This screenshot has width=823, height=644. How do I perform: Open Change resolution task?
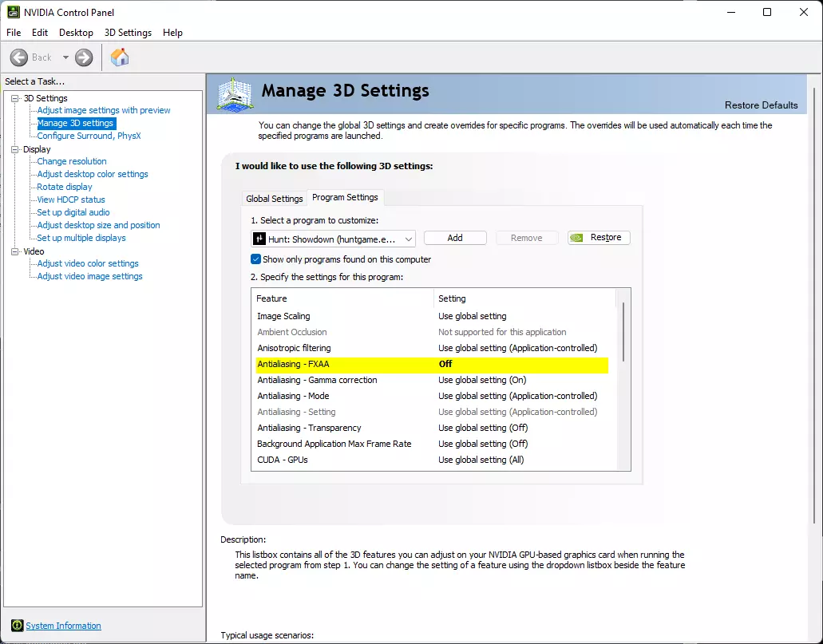[71, 161]
